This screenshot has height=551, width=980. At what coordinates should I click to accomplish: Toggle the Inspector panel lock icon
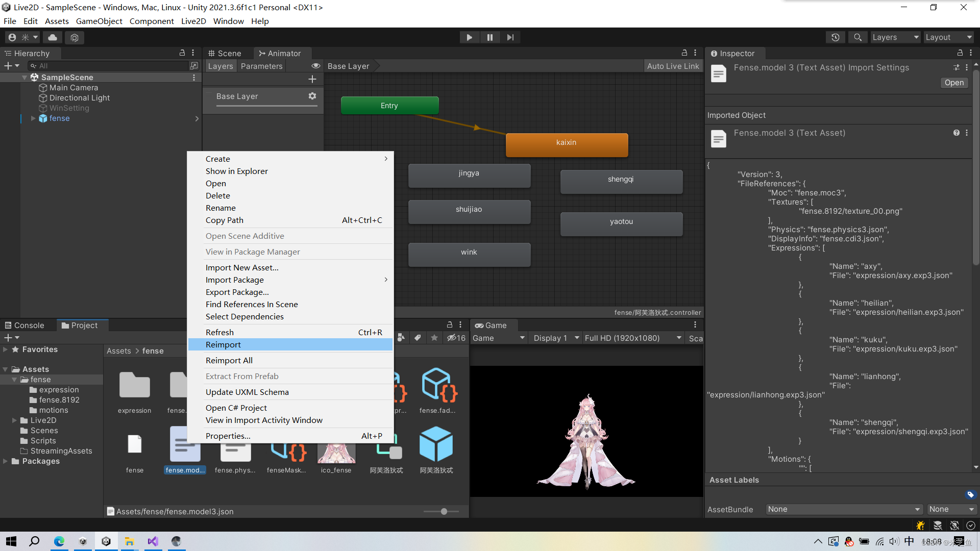pos(960,53)
